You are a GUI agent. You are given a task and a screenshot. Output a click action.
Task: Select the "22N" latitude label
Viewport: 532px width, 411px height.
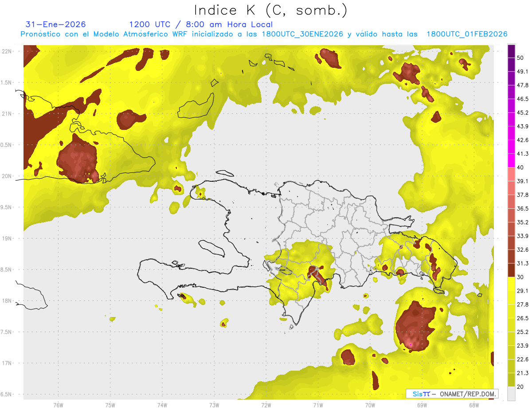click(7, 51)
